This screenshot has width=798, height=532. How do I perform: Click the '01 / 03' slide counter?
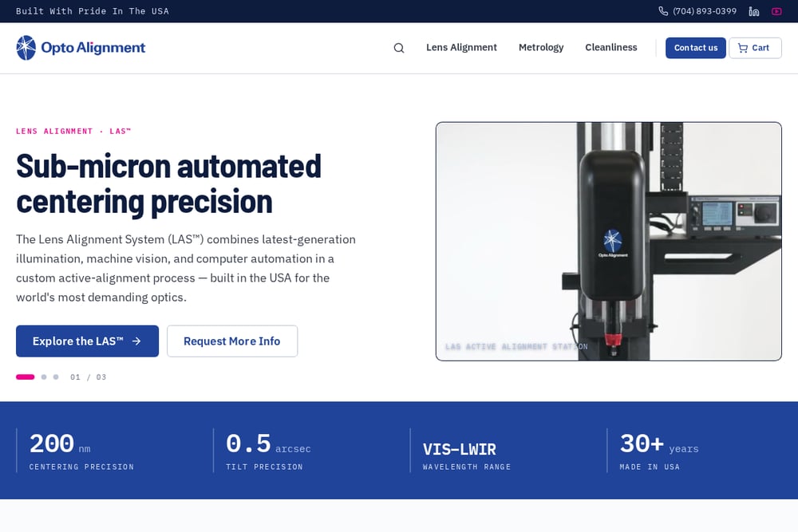click(x=89, y=377)
